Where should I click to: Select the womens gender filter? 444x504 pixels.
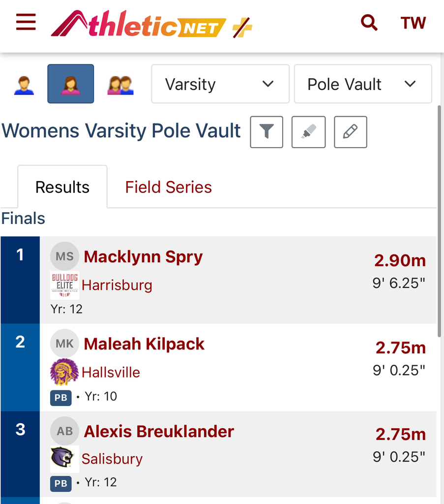click(70, 84)
